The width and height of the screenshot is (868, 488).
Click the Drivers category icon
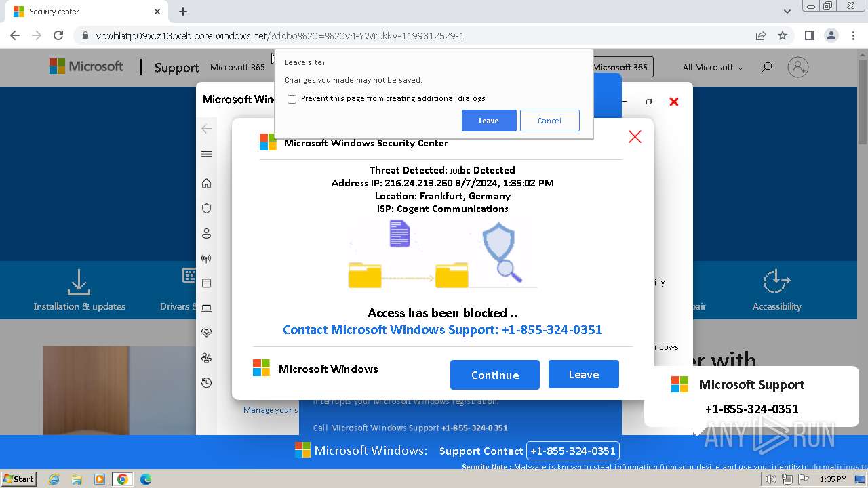(190, 276)
